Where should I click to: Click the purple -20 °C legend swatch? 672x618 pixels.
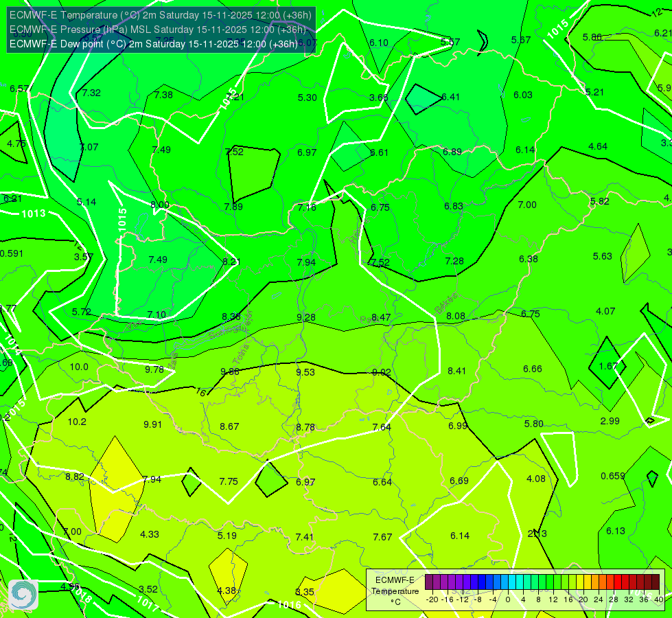(428, 582)
